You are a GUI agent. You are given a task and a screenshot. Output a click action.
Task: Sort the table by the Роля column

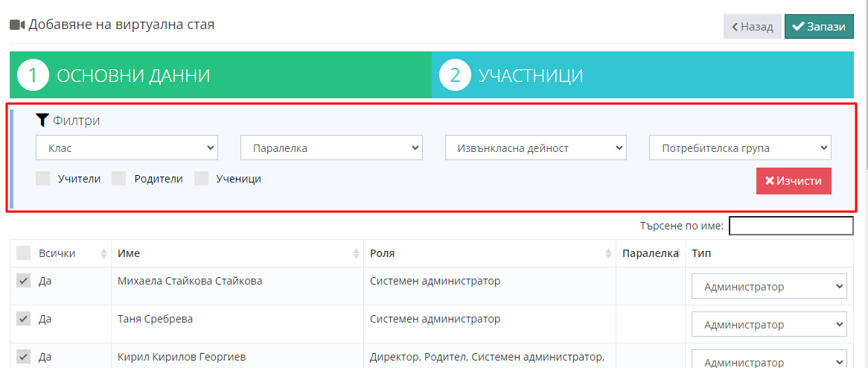(608, 254)
